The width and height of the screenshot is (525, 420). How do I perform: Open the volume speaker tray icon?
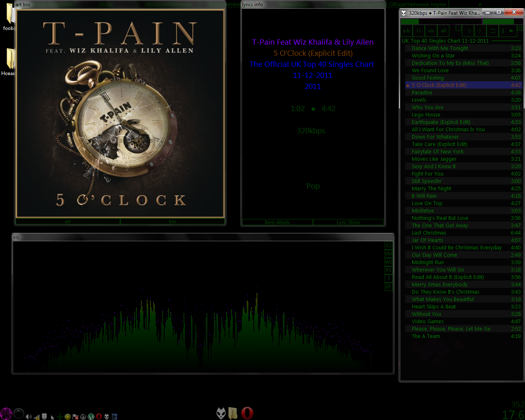(x=29, y=417)
